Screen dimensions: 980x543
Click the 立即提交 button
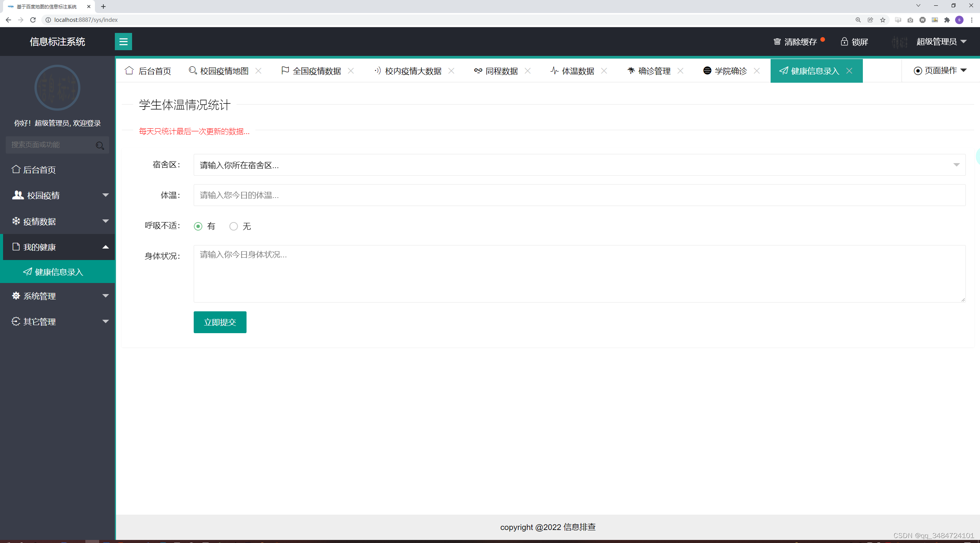(220, 322)
